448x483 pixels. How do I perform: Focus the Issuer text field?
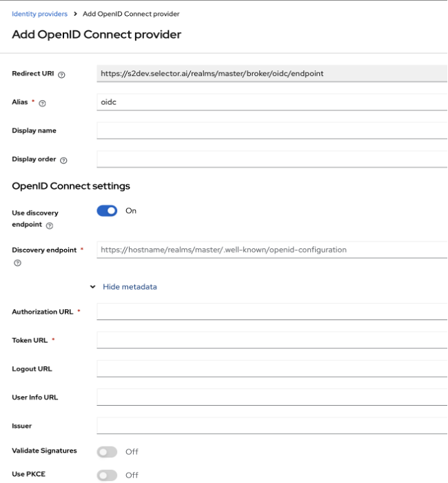point(272,426)
